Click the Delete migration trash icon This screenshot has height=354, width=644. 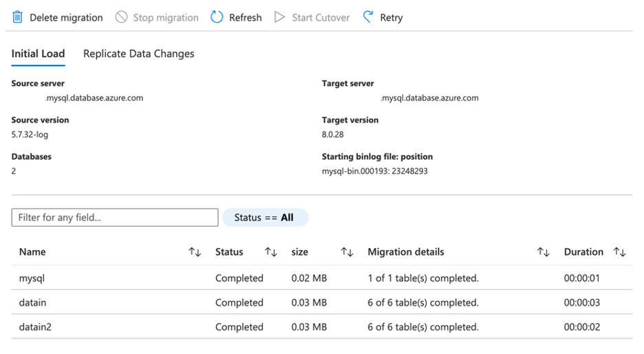(18, 17)
